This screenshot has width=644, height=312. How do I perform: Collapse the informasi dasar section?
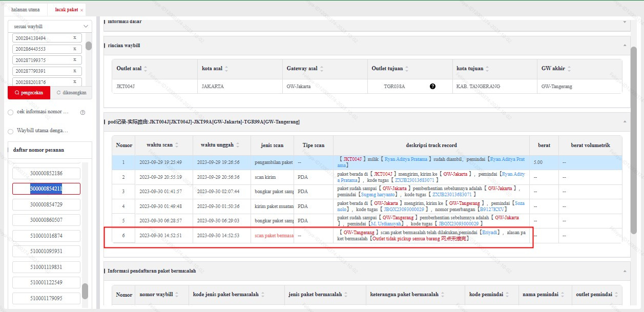[624, 22]
